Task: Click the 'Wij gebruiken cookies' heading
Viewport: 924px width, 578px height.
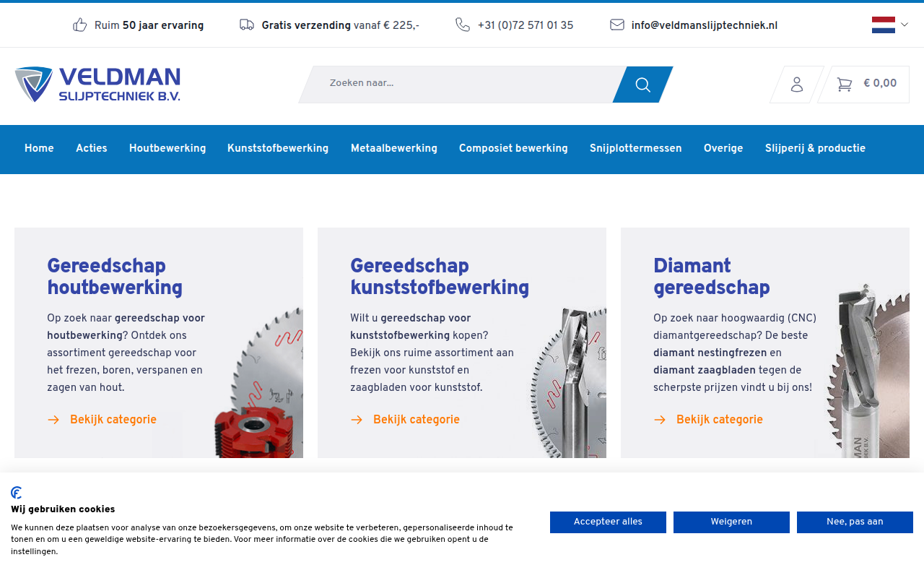Action: point(63,509)
